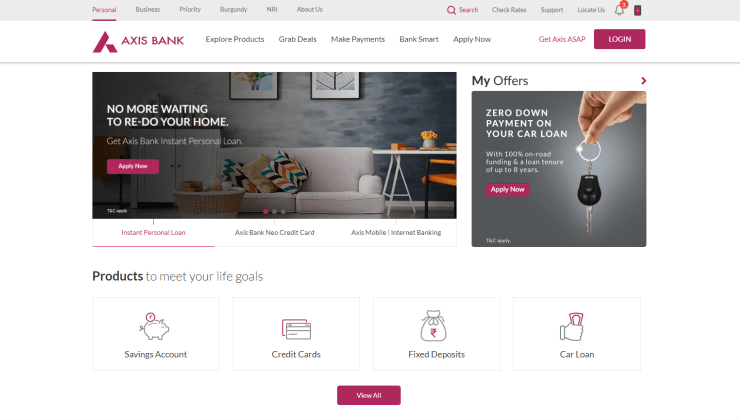This screenshot has height=420, width=740.
Task: Switch to the Burgundy segment tab
Action: [x=234, y=9]
